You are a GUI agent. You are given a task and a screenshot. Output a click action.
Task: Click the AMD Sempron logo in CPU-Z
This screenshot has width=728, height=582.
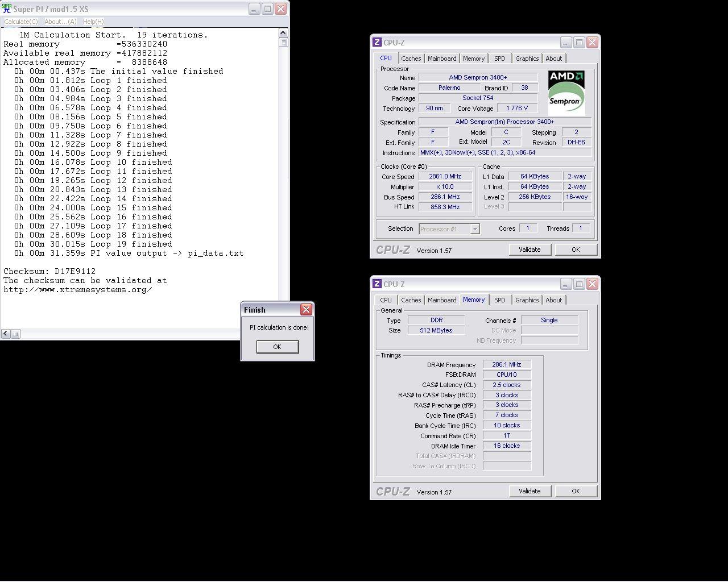click(x=566, y=93)
